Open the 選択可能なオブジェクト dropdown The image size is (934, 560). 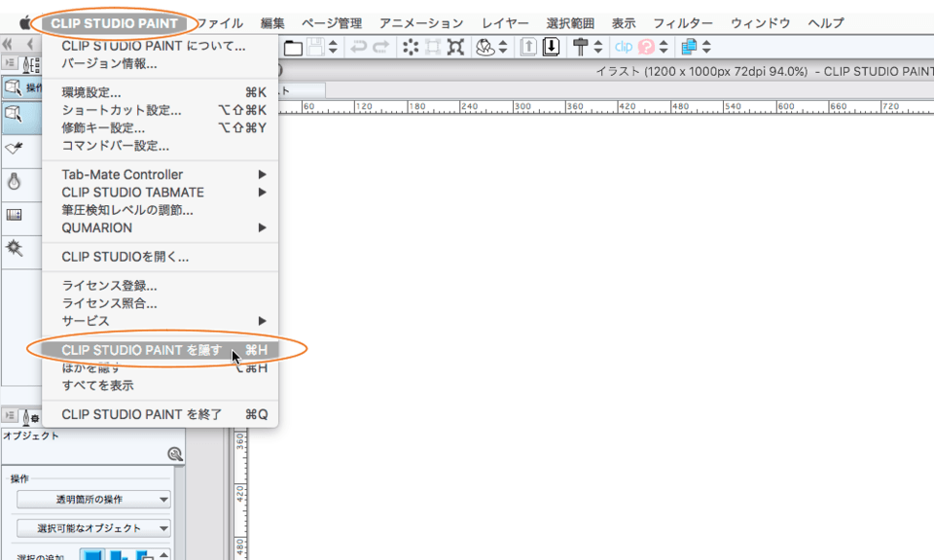(x=93, y=529)
